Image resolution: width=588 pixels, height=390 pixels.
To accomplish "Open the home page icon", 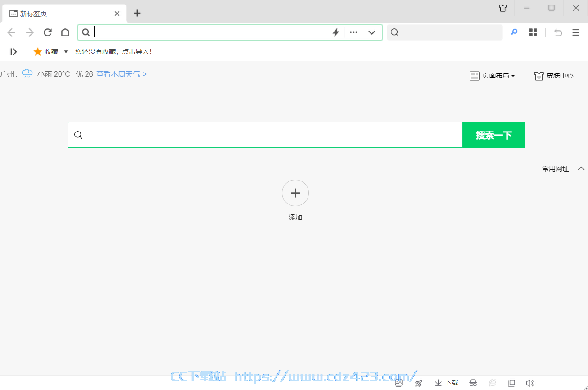I will tap(65, 32).
